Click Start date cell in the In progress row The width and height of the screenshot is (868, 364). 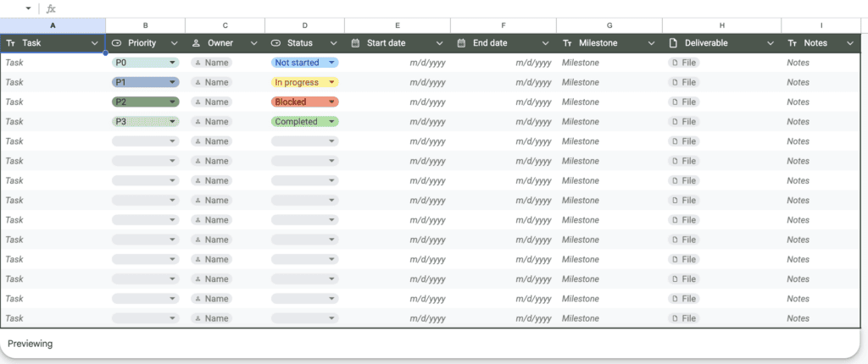[x=398, y=82]
